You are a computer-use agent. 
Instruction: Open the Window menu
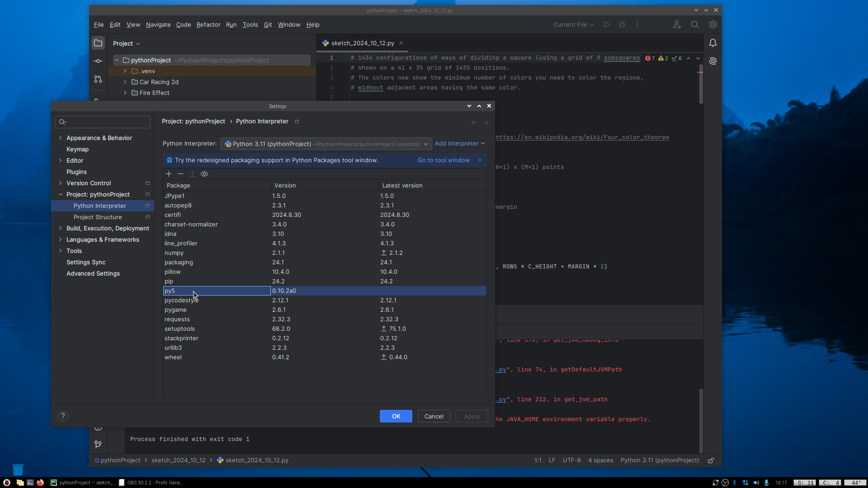[289, 25]
